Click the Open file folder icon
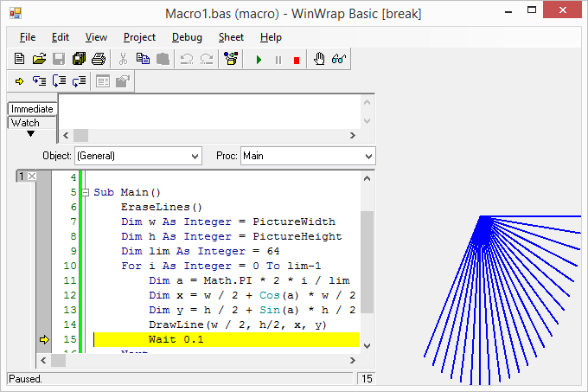Screen dimensions: 588x392 click(x=40, y=59)
